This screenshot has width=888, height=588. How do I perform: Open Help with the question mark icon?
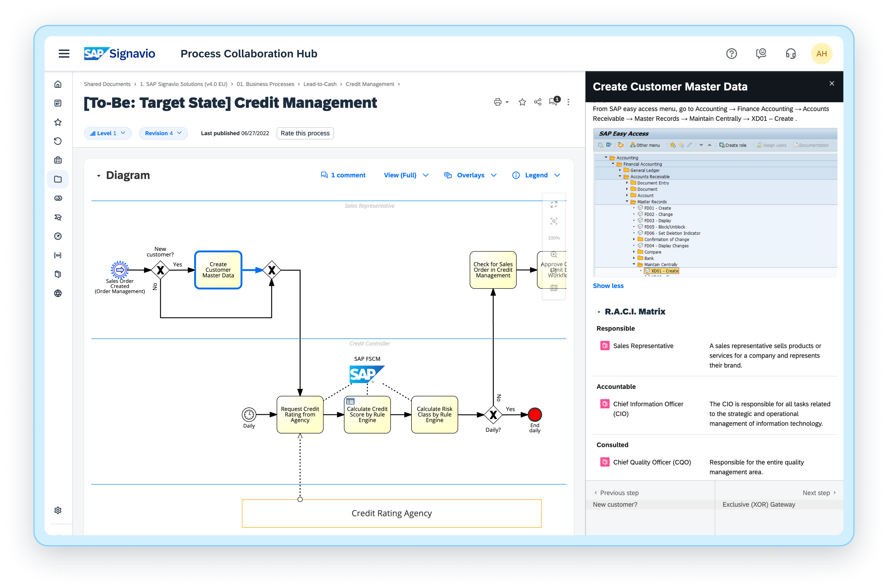click(732, 54)
